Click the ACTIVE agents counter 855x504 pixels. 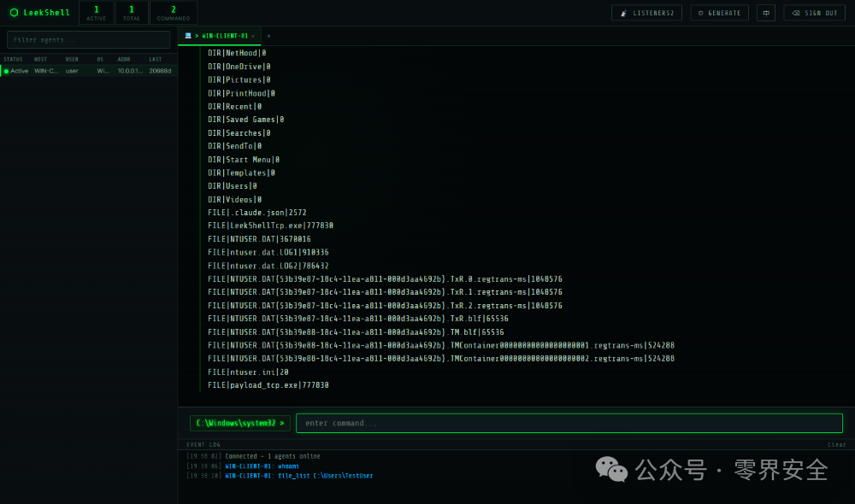tap(97, 13)
